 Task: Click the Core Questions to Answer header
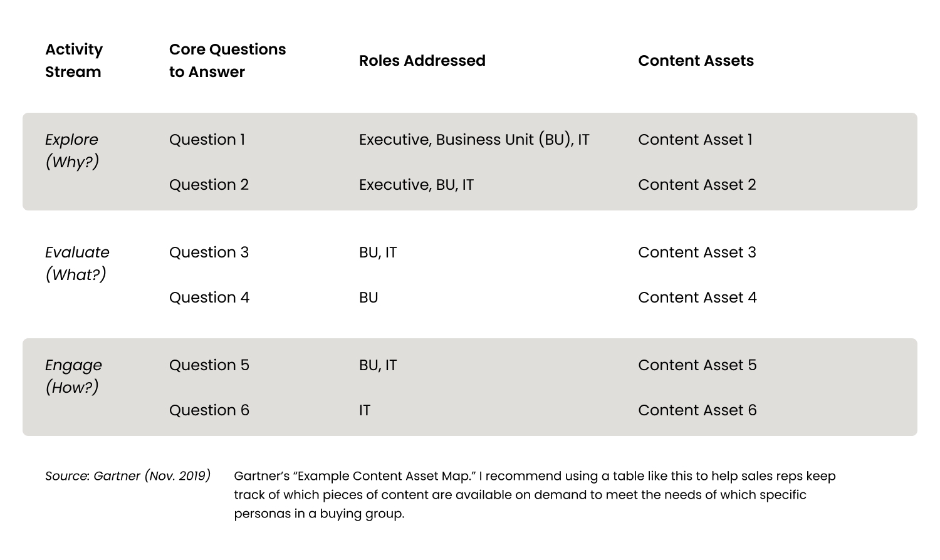click(x=227, y=61)
